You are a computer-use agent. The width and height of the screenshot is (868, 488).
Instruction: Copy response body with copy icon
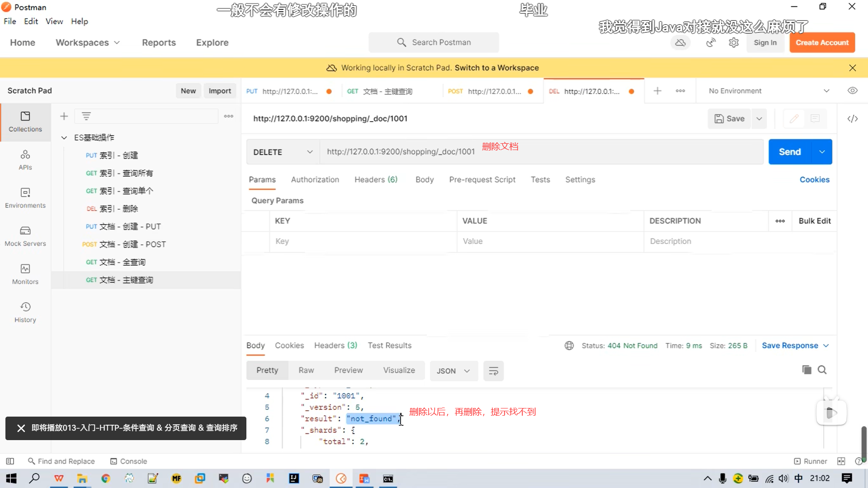point(807,370)
